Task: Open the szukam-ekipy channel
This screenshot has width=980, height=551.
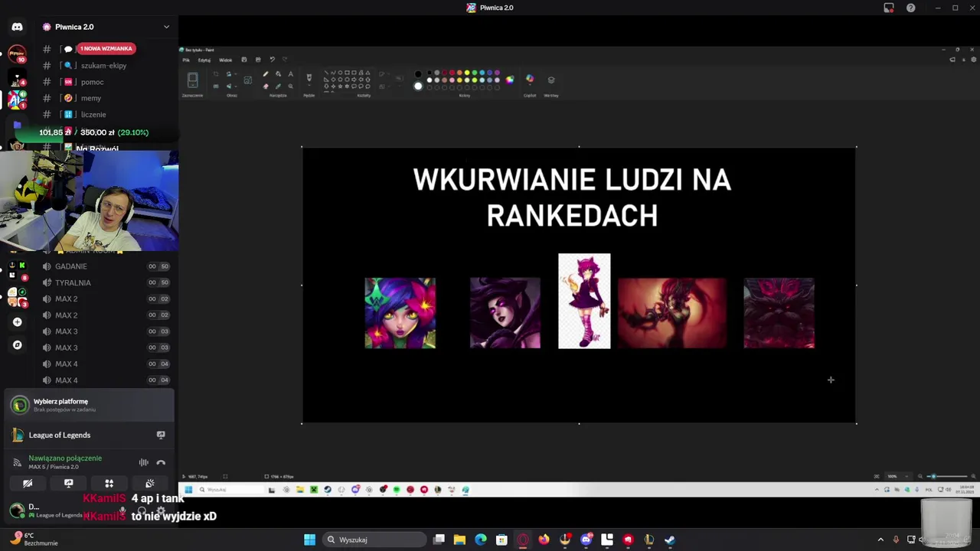Action: (x=104, y=66)
